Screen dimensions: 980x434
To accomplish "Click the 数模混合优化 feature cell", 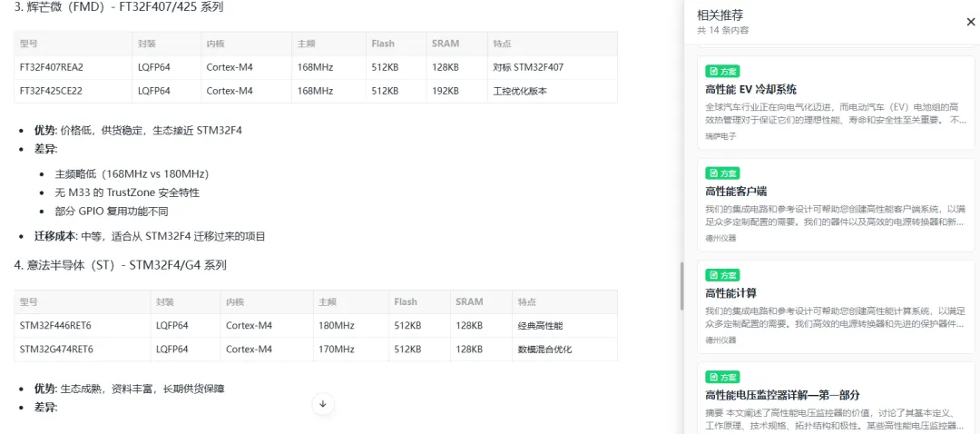I will 565,349.
